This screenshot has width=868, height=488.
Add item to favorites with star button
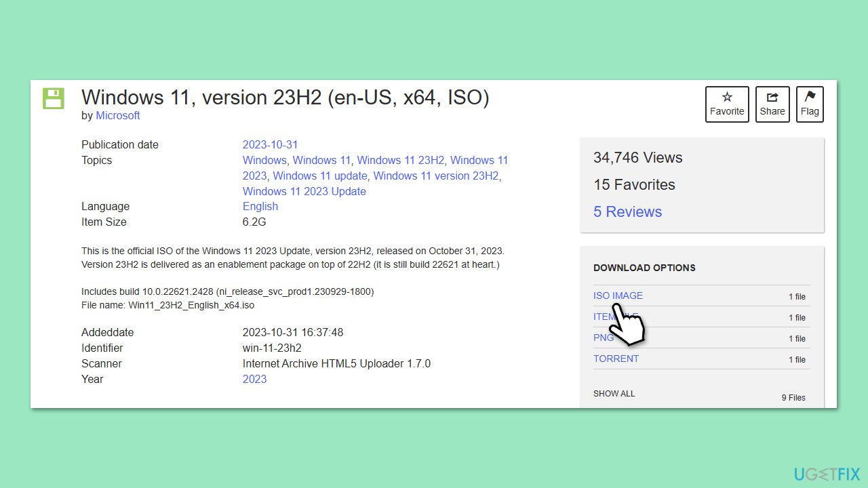[x=727, y=104]
